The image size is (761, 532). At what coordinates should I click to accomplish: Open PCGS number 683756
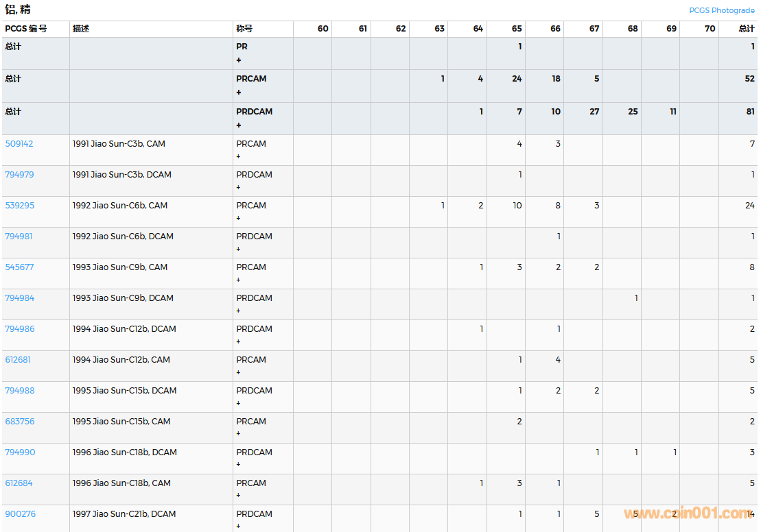tap(19, 422)
